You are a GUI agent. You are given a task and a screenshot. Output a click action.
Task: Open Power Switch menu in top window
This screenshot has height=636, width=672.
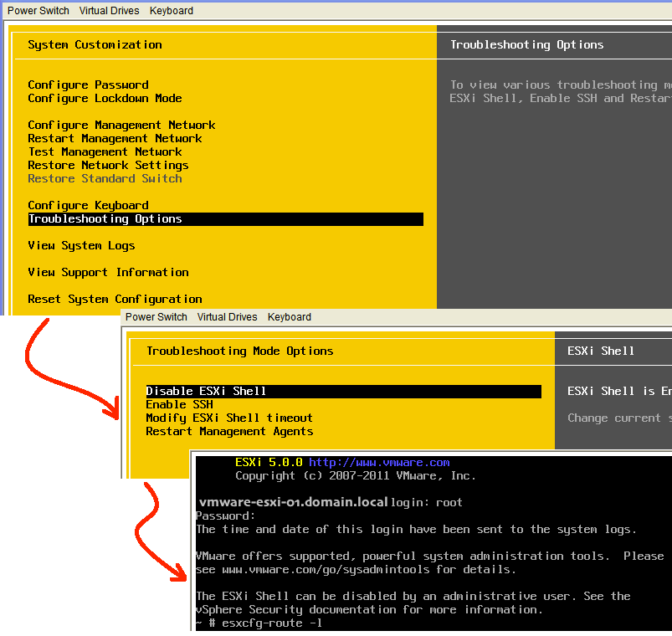(38, 11)
